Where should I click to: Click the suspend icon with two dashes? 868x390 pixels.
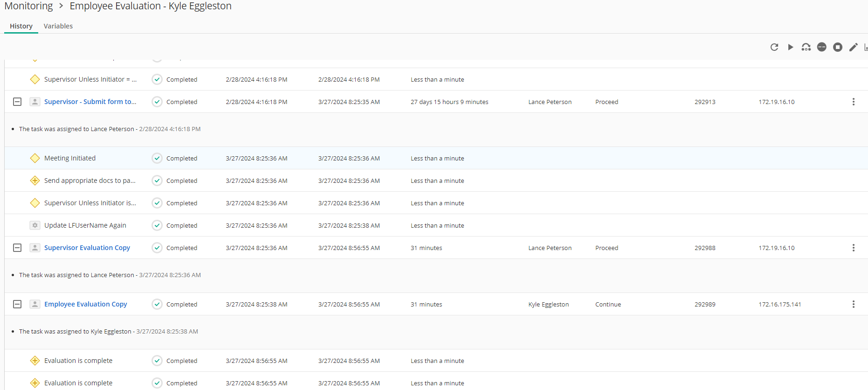click(822, 47)
